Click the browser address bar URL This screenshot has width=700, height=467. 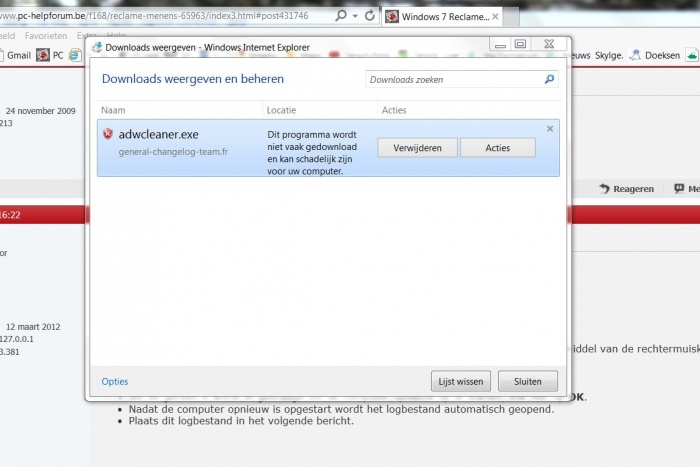[154, 16]
